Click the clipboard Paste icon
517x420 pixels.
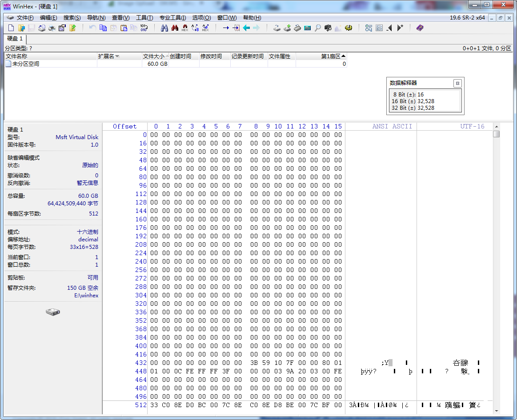pos(124,28)
